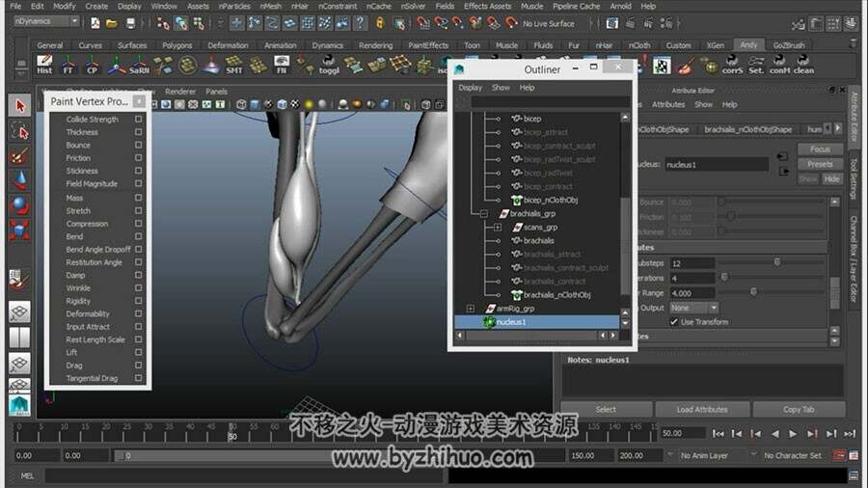
Task: Expand the armRig_grp node in Outliner
Action: (x=470, y=309)
